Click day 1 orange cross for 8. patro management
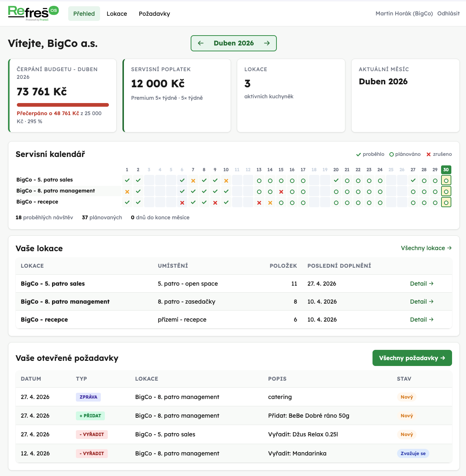The height and width of the screenshot is (476, 466). coord(127,191)
